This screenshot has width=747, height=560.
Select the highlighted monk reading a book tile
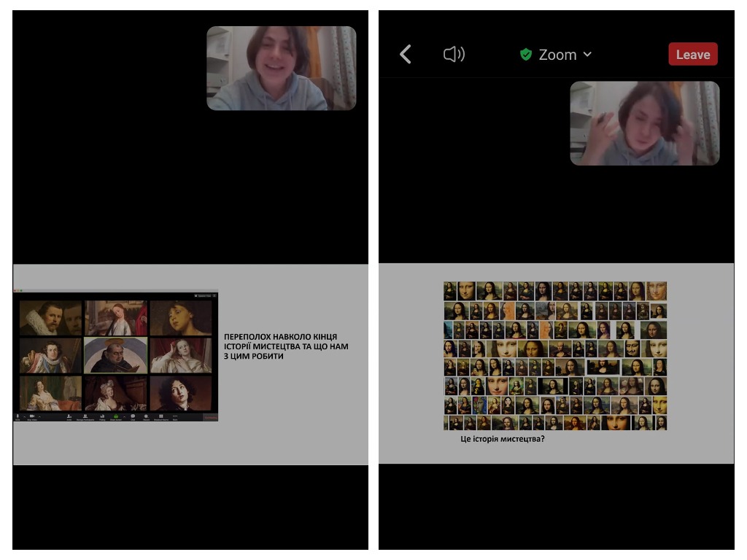[x=116, y=355]
